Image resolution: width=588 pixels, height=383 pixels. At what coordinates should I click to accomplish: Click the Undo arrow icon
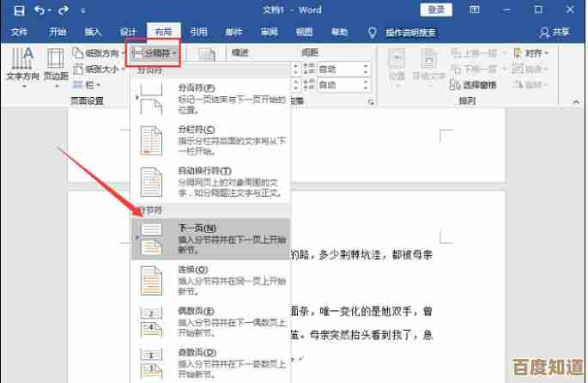pos(39,10)
